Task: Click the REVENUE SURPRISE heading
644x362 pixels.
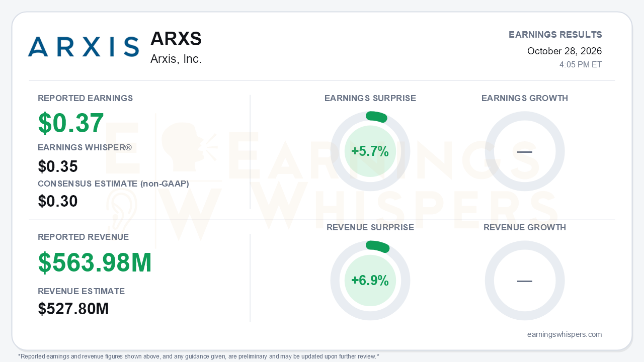Action: tap(370, 227)
